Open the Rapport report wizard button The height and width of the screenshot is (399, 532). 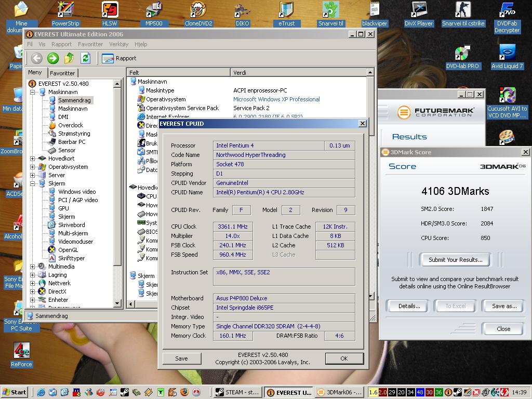(x=119, y=58)
